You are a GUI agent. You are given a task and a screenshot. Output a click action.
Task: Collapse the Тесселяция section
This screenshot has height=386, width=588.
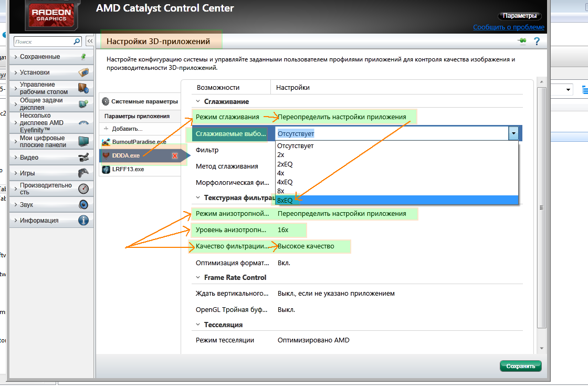click(198, 325)
